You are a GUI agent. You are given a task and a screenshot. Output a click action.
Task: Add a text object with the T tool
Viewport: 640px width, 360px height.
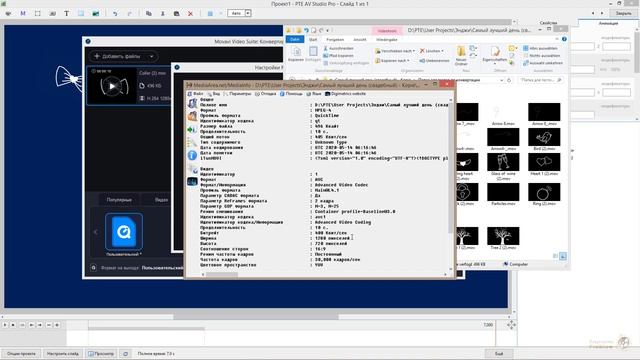point(67,13)
